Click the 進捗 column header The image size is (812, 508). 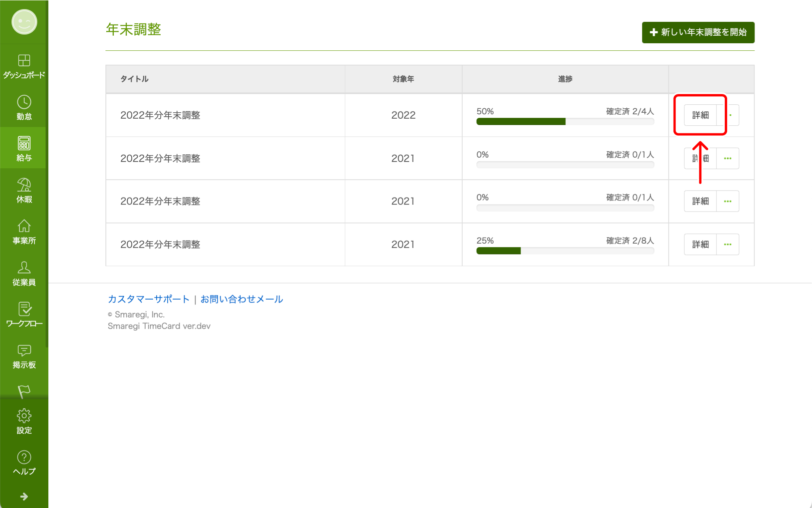click(x=565, y=79)
